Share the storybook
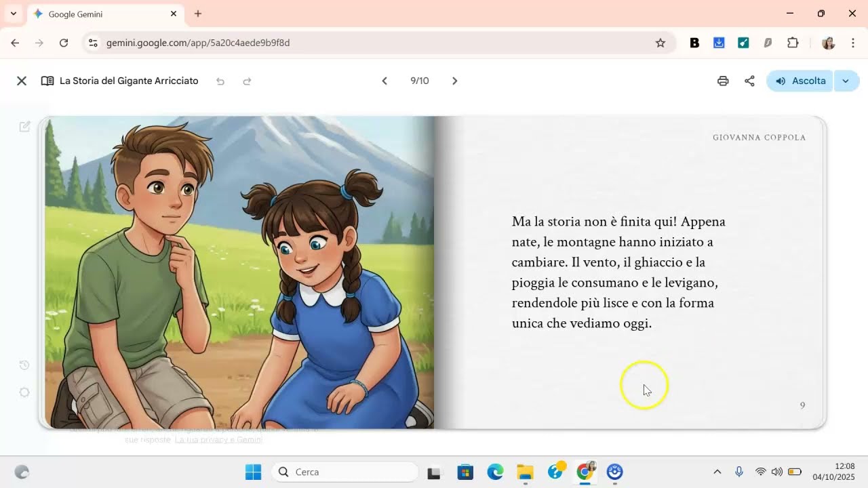The width and height of the screenshot is (868, 488). (749, 81)
